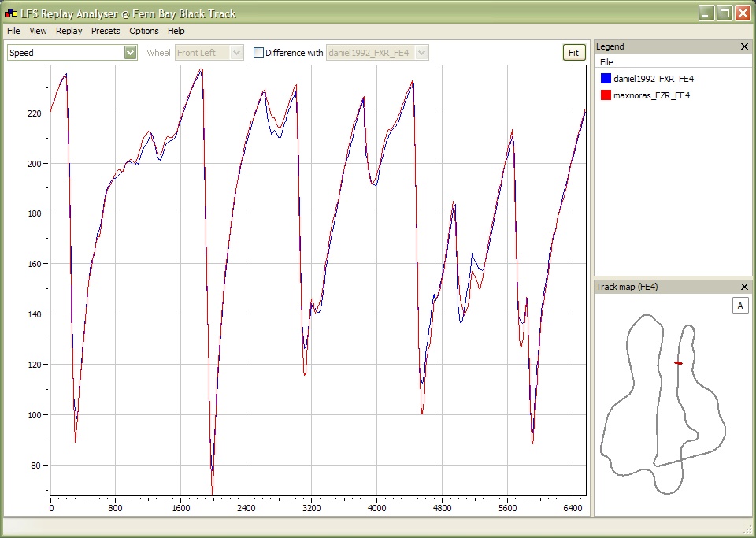This screenshot has height=538, width=756.
Task: Select daniel1992_FXR_FE4 in the legend
Action: click(654, 79)
